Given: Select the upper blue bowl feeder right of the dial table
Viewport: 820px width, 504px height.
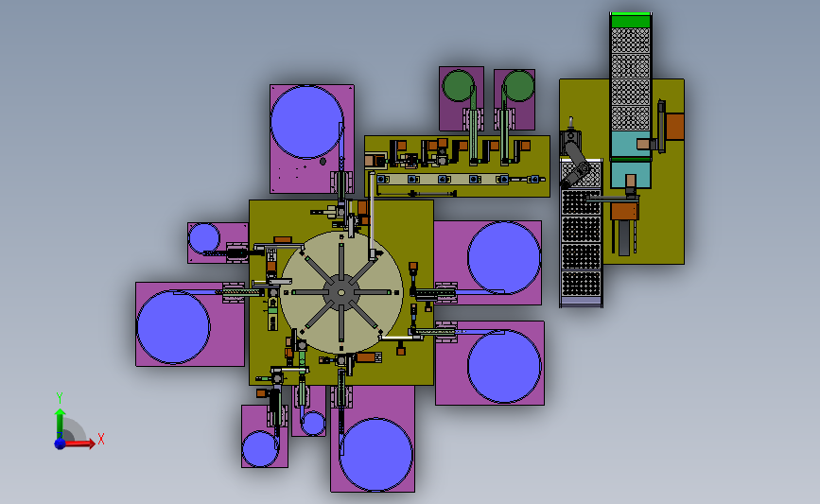Looking at the screenshot, I should (503, 258).
